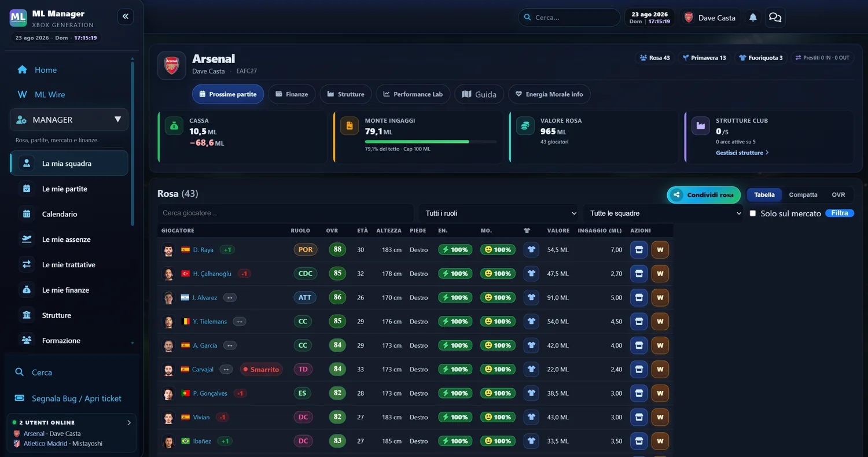868x457 pixels.
Task: Open the Dave Casta user menu
Action: click(710, 17)
